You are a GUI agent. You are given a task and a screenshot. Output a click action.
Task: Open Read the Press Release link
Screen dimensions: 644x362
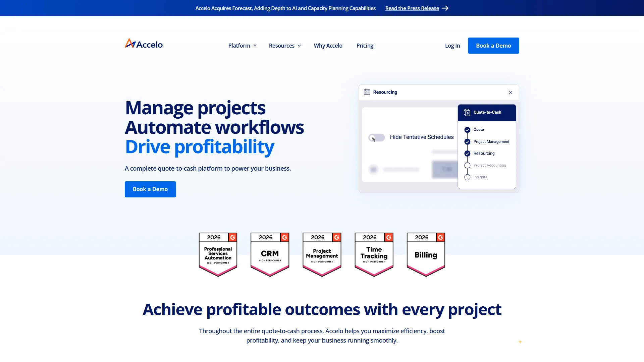pos(412,8)
